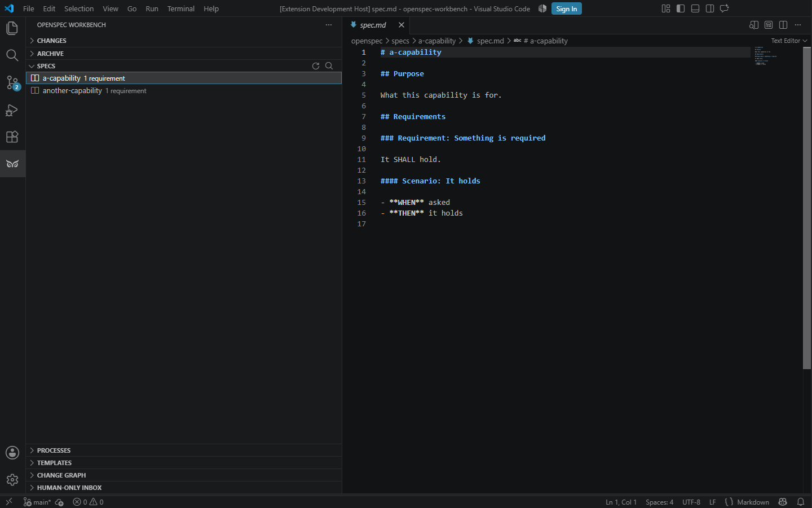The image size is (812, 508).
Task: Expand the CHANGE GRAPH section
Action: (x=184, y=475)
